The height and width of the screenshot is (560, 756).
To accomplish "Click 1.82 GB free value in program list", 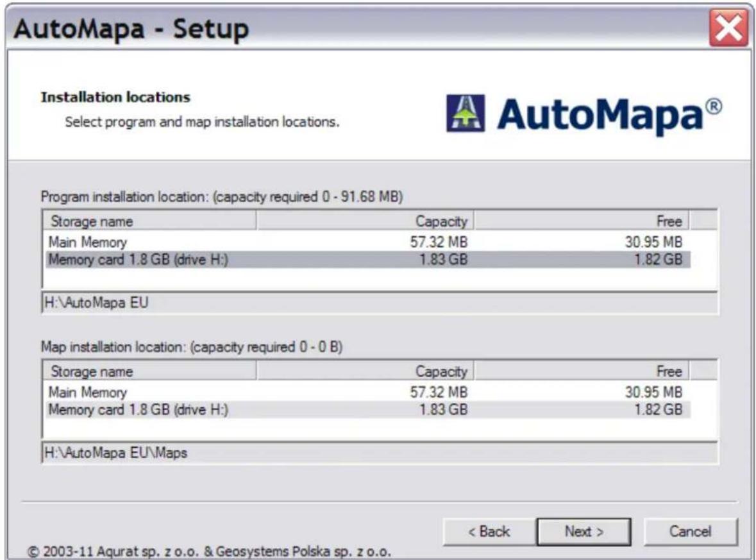I will coord(658,260).
